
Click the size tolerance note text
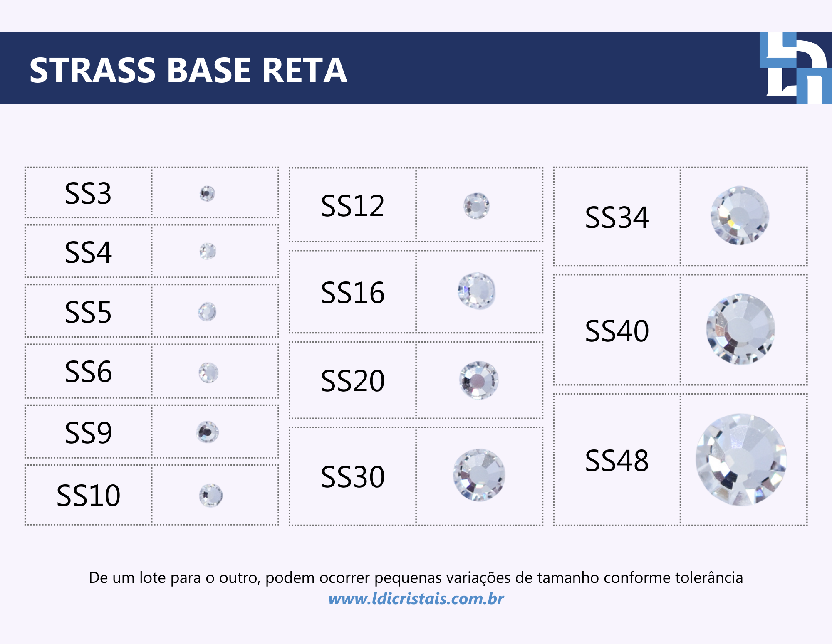point(416,577)
